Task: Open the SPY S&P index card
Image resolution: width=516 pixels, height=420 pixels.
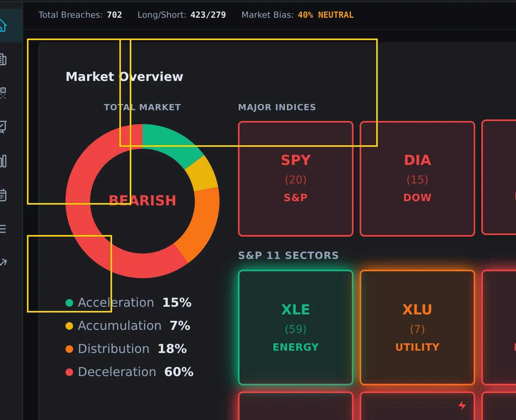Action: 296,179
